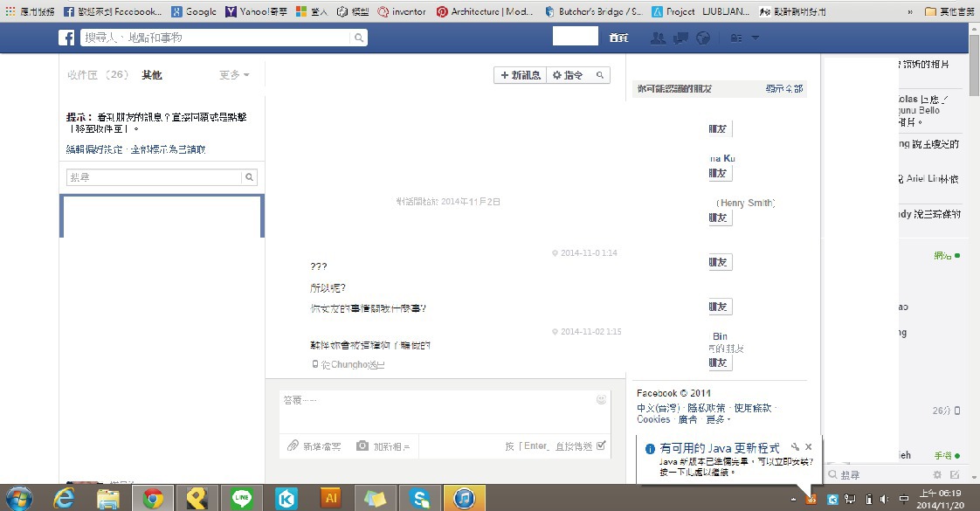Screen dimensions: 980x511
Task: Open the 其他書籤 bookmarks folder
Action: pyautogui.click(x=949, y=11)
